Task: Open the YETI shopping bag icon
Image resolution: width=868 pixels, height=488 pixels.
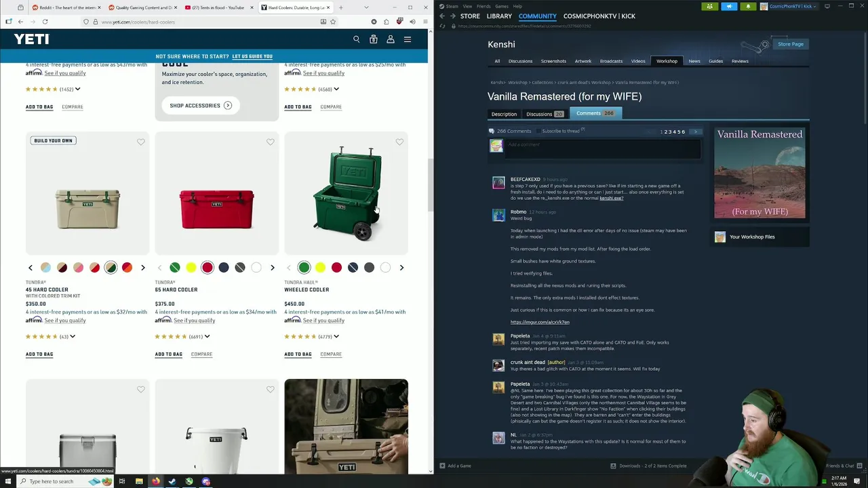Action: tap(374, 39)
